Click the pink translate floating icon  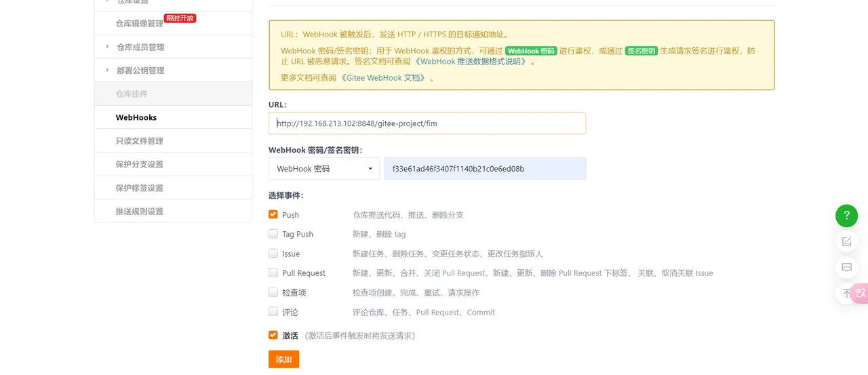pos(860,293)
